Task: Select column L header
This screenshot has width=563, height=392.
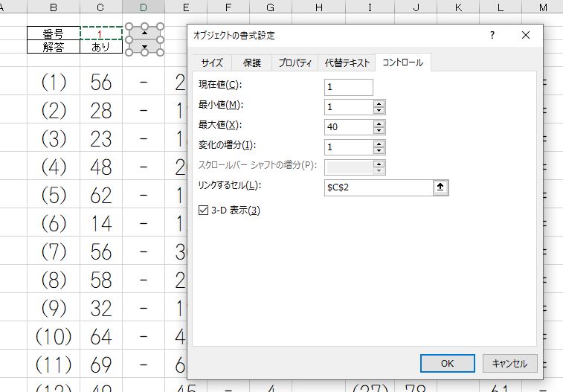Action: pos(501,7)
